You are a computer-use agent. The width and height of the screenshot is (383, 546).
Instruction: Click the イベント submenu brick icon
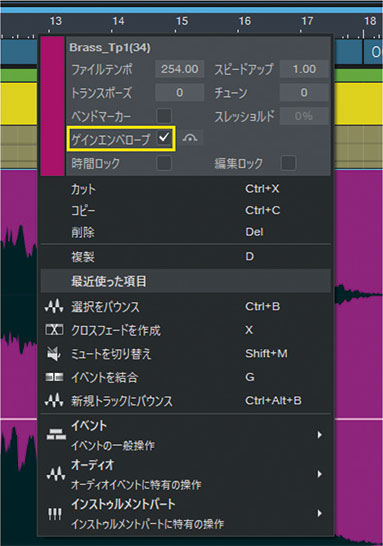[x=56, y=434]
